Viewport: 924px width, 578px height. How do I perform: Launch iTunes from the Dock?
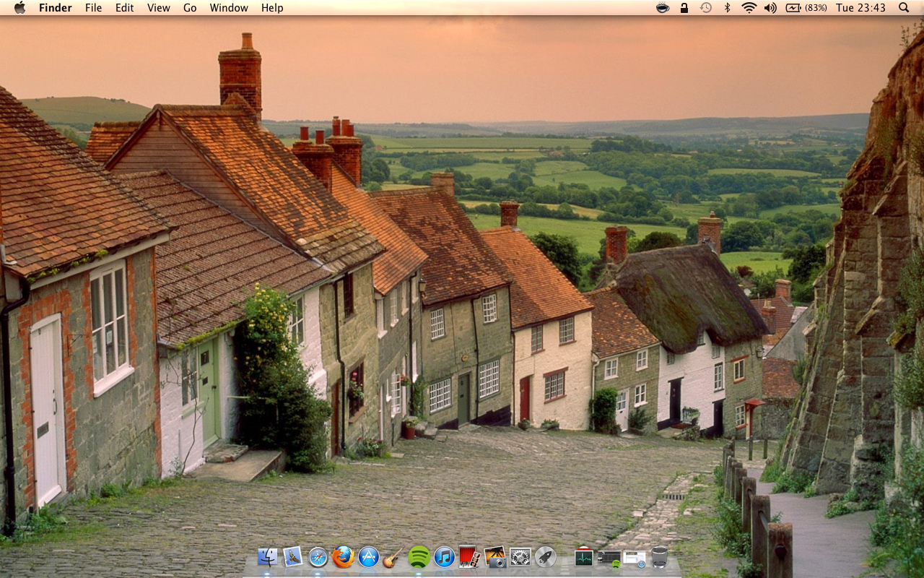444,557
